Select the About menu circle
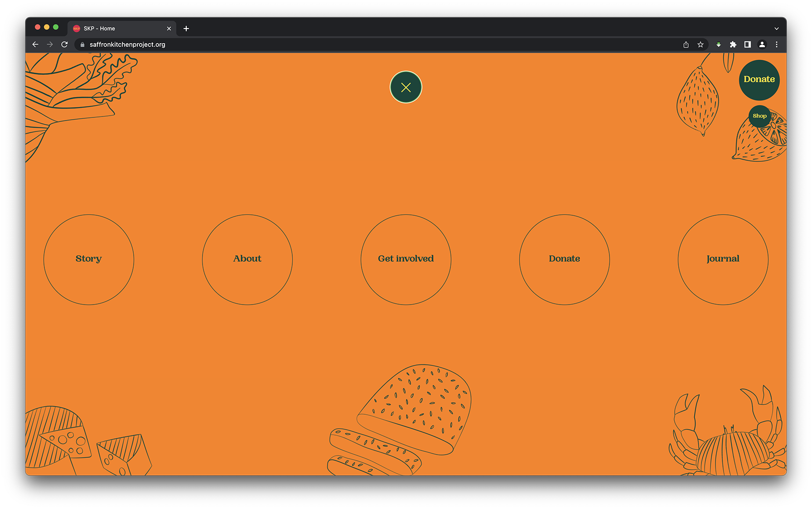The width and height of the screenshot is (812, 509). coord(247,259)
